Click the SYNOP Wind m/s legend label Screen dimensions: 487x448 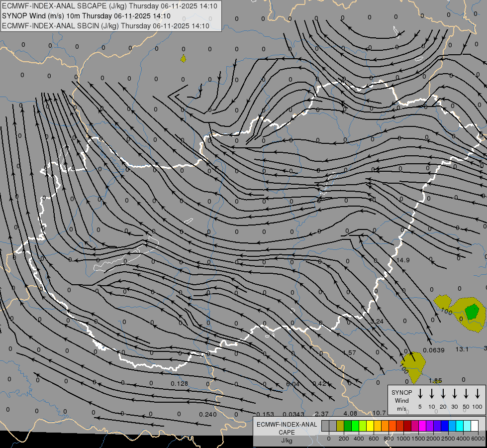pyautogui.click(x=402, y=400)
